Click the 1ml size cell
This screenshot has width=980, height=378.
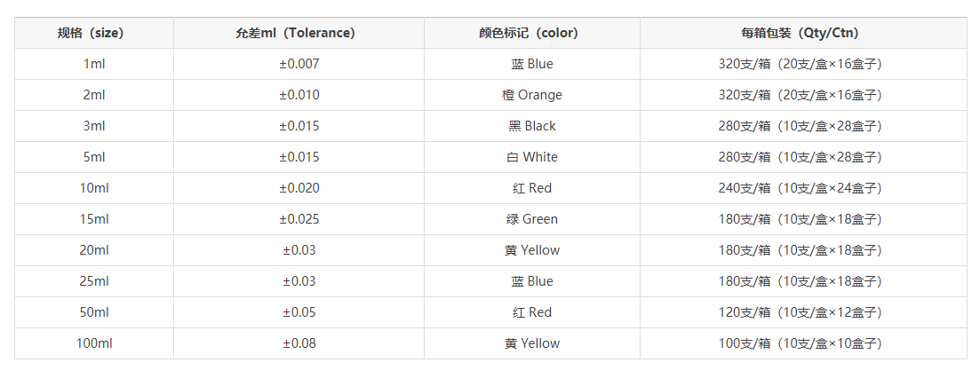click(x=94, y=64)
